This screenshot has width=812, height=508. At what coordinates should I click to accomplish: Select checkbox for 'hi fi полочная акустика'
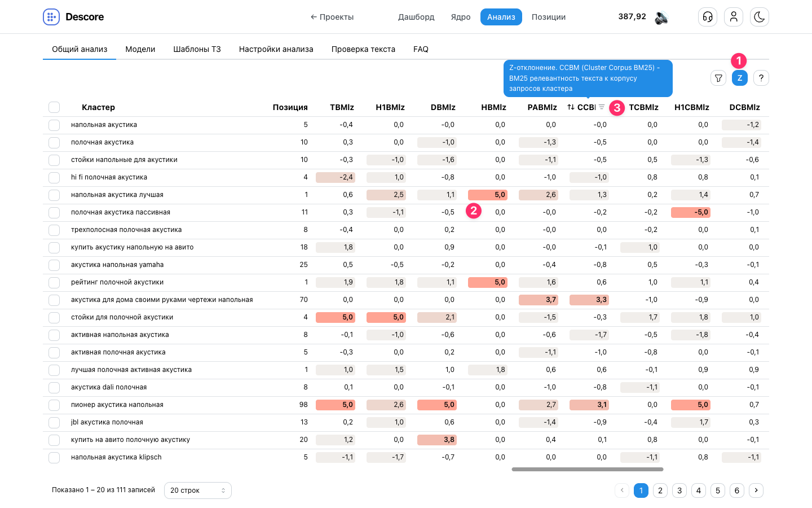point(54,177)
